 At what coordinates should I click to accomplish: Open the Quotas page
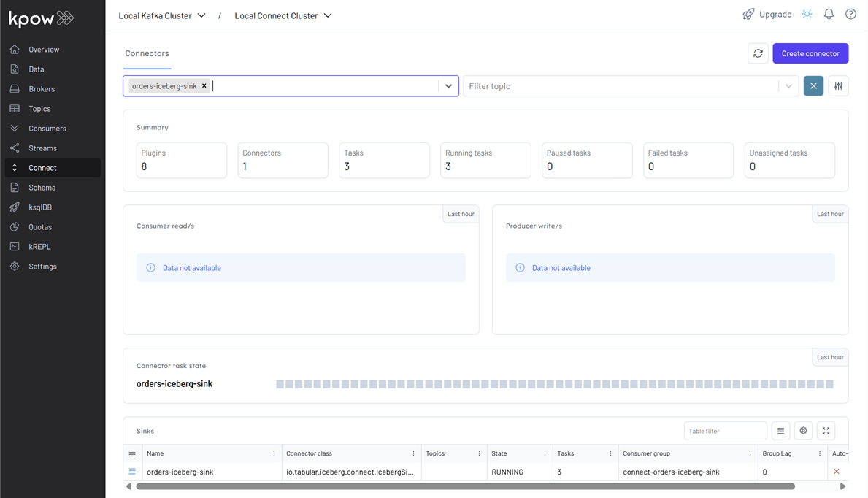coord(40,227)
